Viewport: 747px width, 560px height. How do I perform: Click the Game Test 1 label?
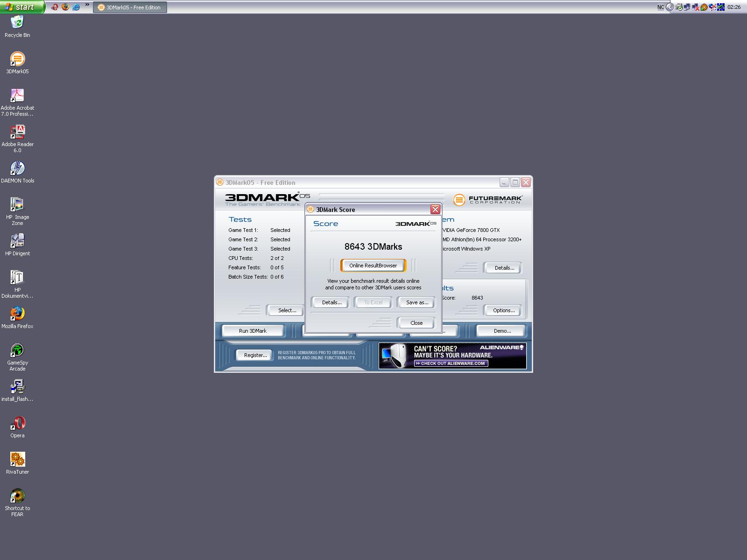[x=243, y=230]
